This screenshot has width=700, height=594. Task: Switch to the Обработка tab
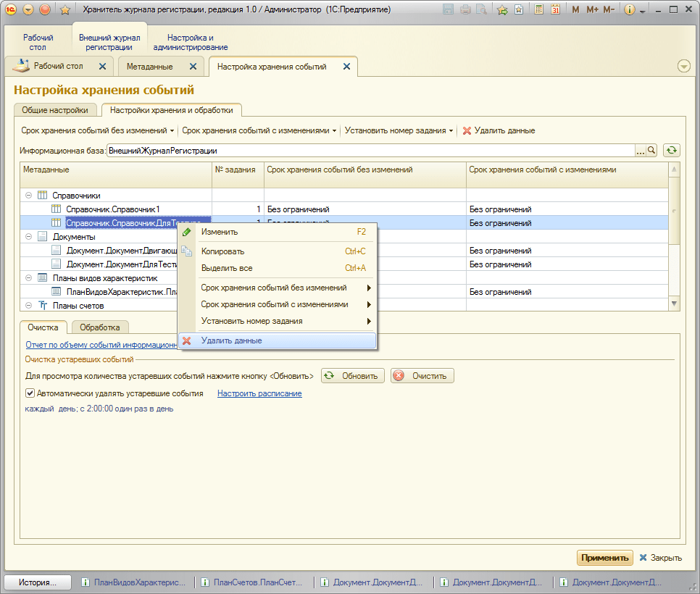click(100, 327)
